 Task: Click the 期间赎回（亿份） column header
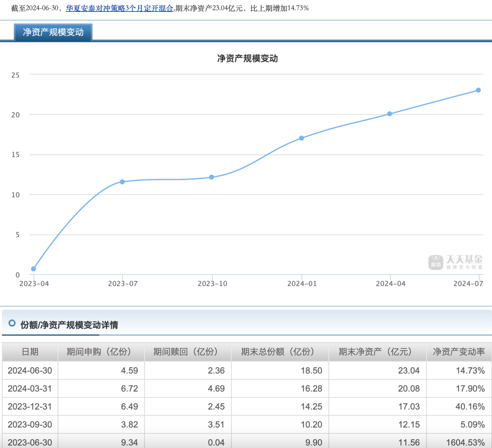point(188,351)
